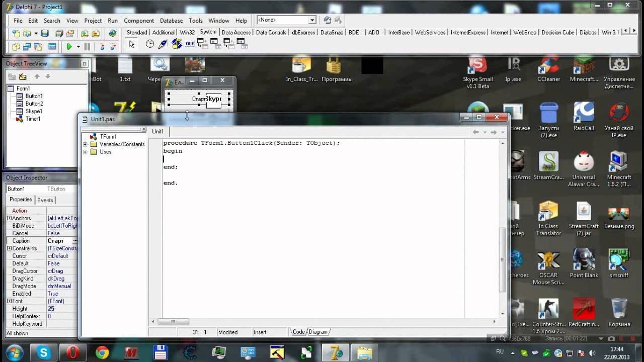Open the Tools menu
The image size is (644, 362).
[x=196, y=21]
